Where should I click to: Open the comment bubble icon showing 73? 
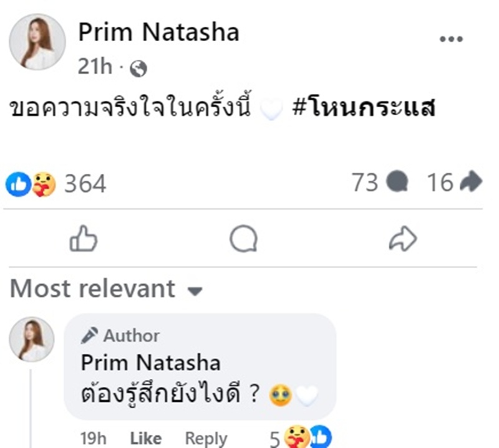399,183
